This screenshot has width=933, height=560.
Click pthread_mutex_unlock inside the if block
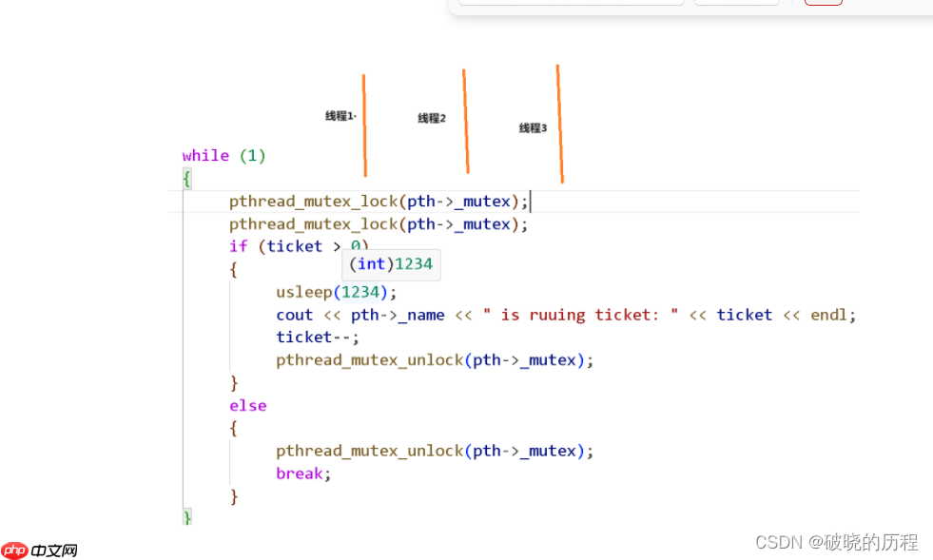click(369, 360)
